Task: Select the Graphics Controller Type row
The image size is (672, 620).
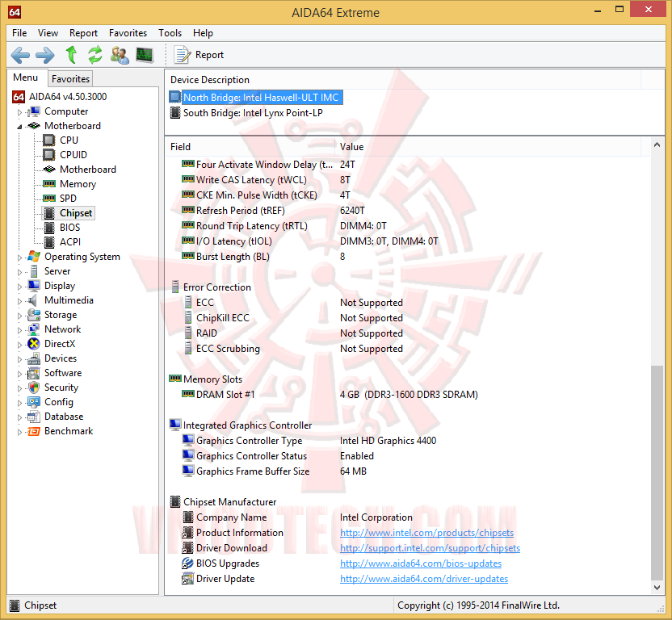Action: (407, 441)
